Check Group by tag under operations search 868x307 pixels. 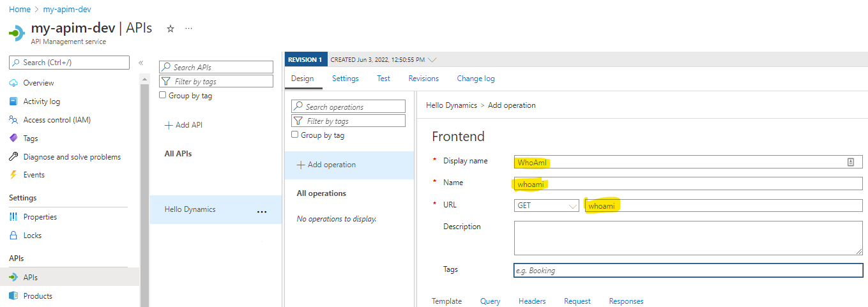tap(294, 135)
